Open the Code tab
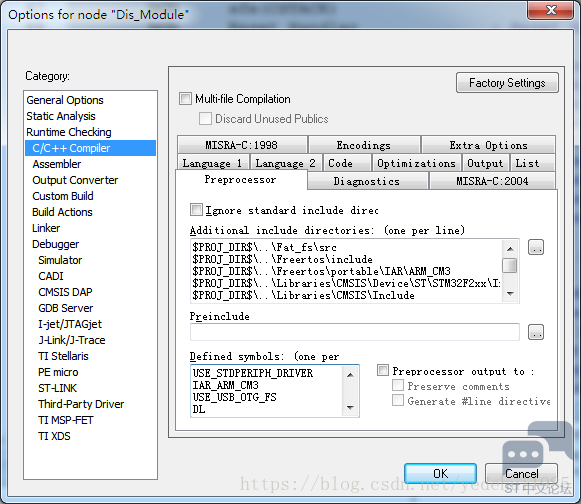 (347, 163)
